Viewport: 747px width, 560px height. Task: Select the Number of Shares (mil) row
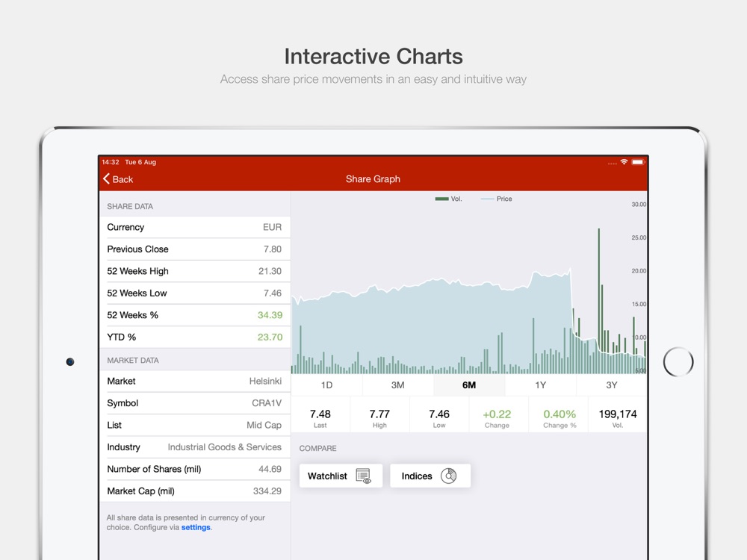(195, 469)
